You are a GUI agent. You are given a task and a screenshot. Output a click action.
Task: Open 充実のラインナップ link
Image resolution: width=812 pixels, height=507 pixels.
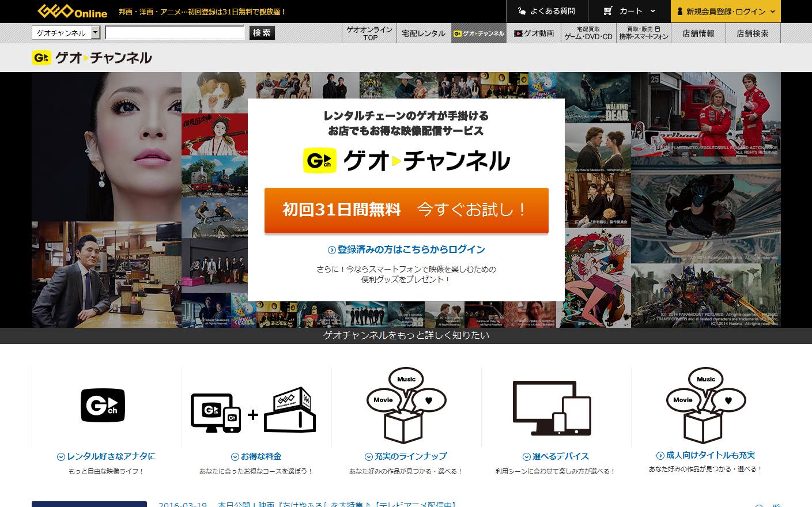pyautogui.click(x=406, y=456)
